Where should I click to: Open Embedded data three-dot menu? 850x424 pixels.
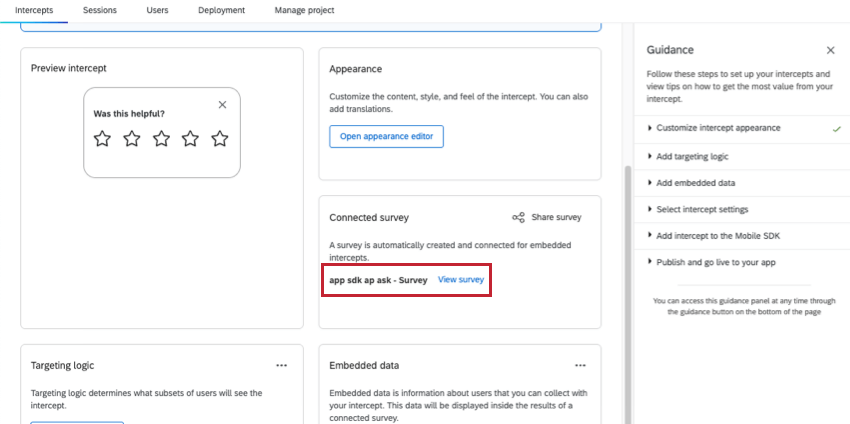580,366
